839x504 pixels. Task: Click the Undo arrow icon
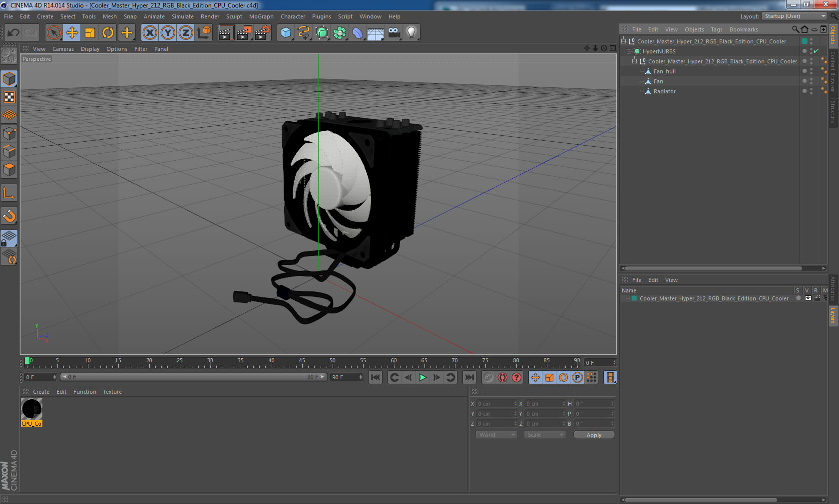[13, 33]
